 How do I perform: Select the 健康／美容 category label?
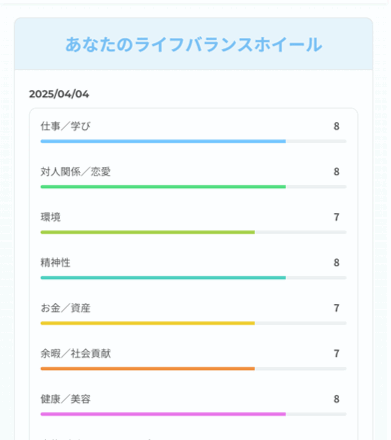(65, 399)
